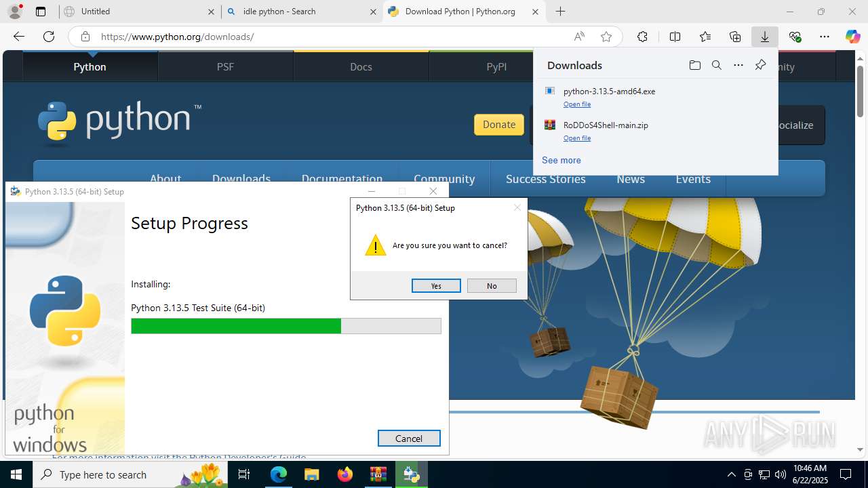Open Browser essentials heart icon
The height and width of the screenshot is (488, 868).
[795, 37]
